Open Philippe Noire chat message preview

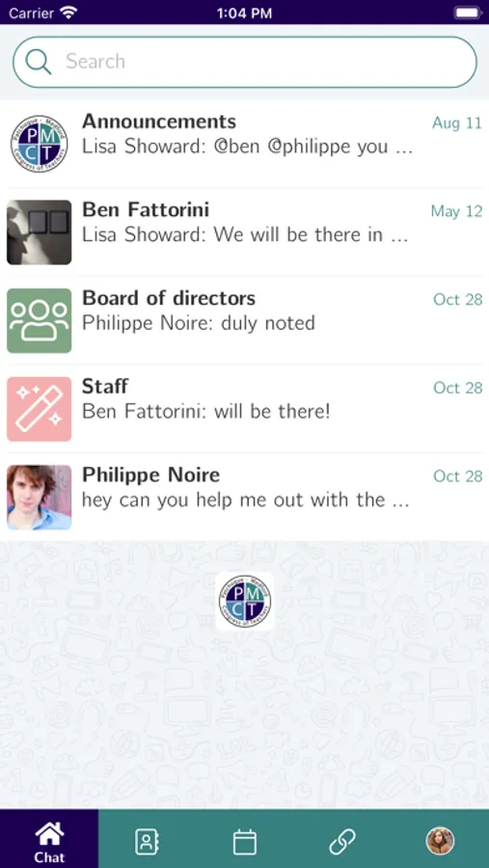pyautogui.click(x=246, y=500)
